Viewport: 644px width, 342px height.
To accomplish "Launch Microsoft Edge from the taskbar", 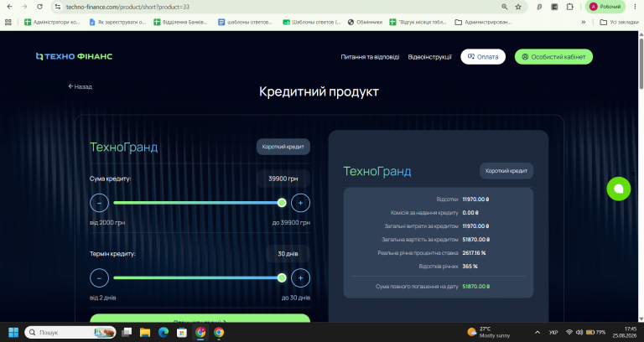I will coord(164,332).
